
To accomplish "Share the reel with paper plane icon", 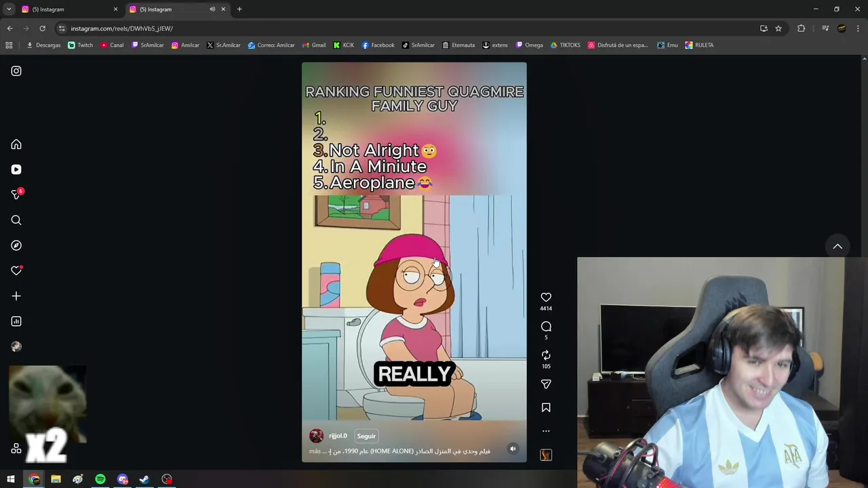I will click(x=546, y=384).
